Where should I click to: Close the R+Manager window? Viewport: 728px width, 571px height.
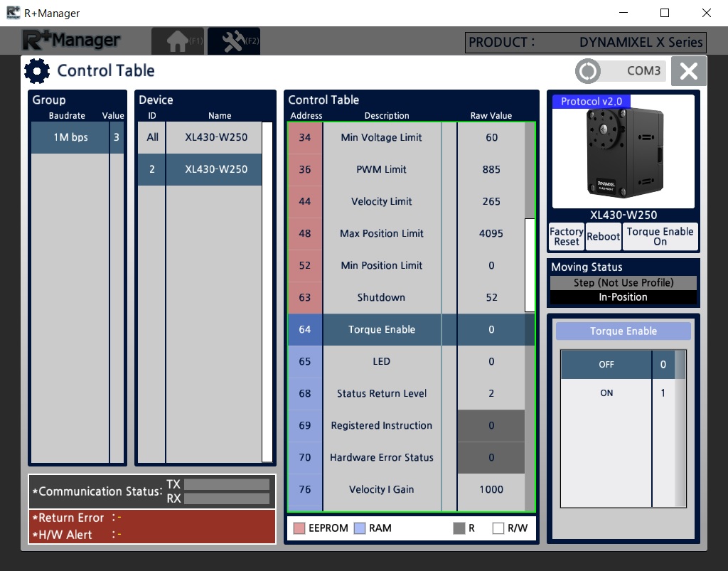point(707,13)
